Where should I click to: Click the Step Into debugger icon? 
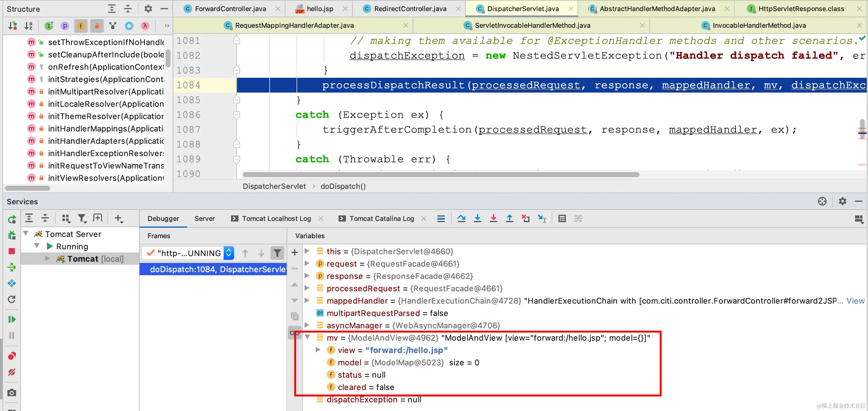click(477, 218)
